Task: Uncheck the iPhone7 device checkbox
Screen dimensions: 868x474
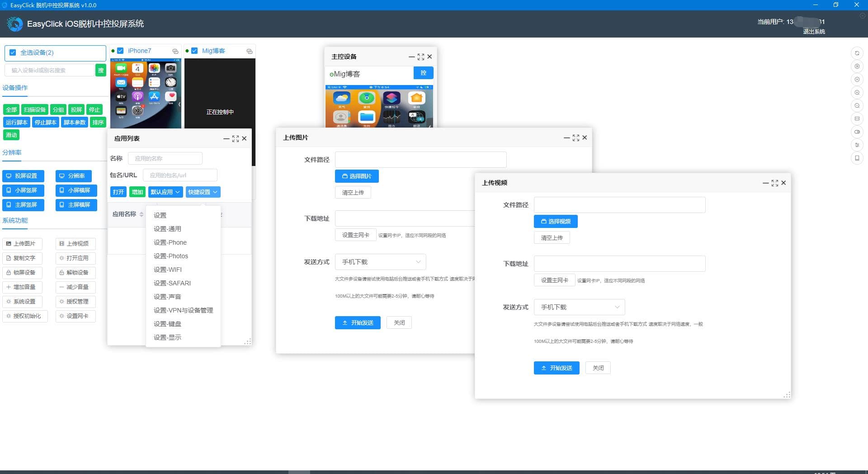Action: 120,51
